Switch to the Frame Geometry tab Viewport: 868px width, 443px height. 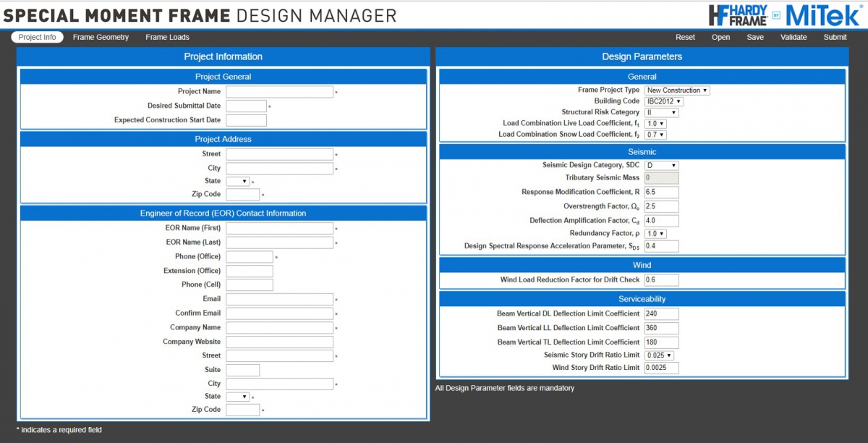click(x=101, y=37)
